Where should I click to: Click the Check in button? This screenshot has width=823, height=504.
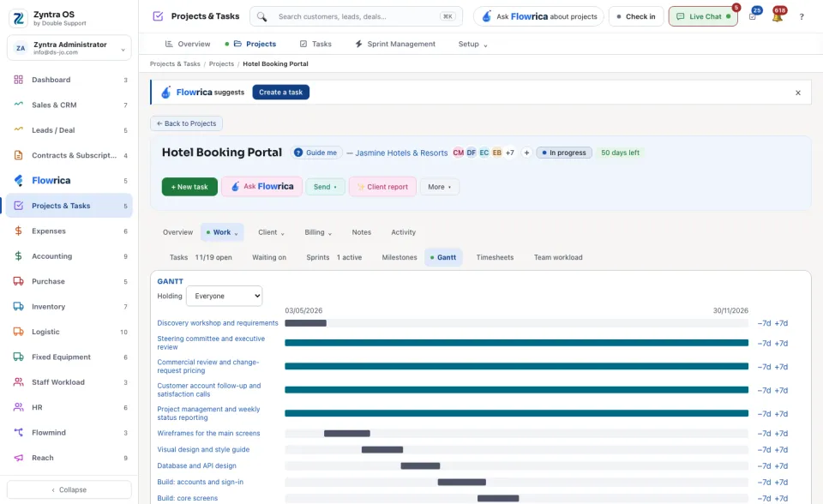pos(636,17)
